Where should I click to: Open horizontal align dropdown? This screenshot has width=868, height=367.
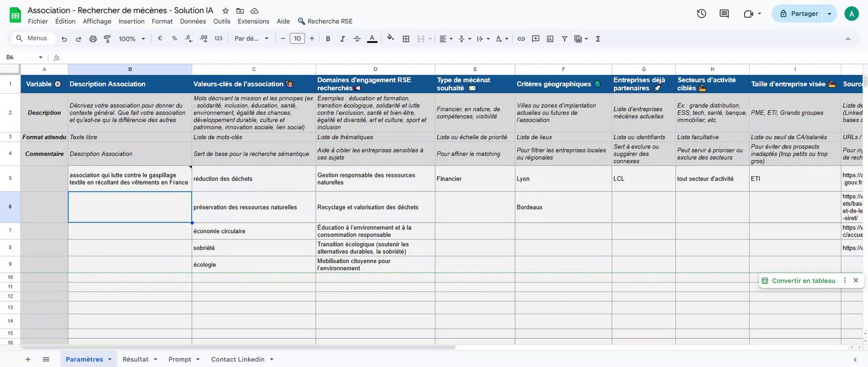(x=446, y=39)
